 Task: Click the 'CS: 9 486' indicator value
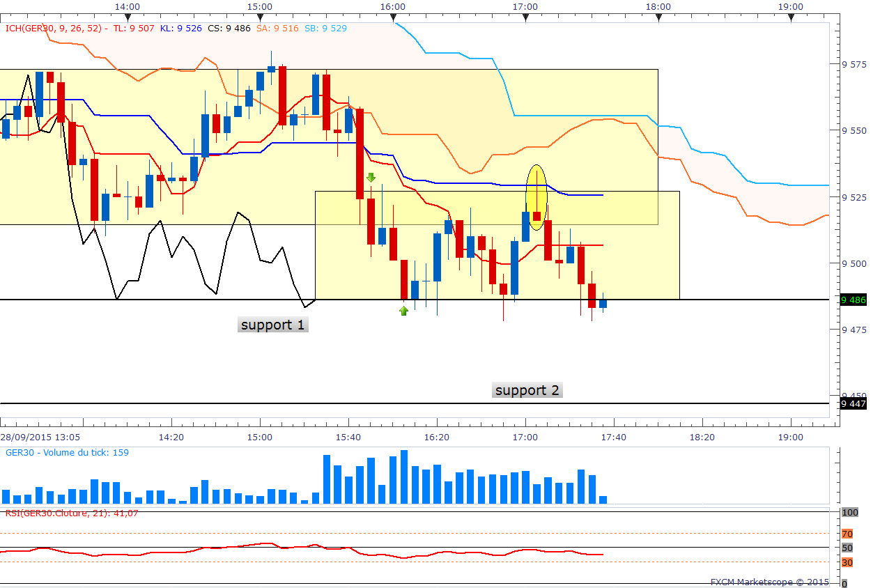(x=229, y=29)
